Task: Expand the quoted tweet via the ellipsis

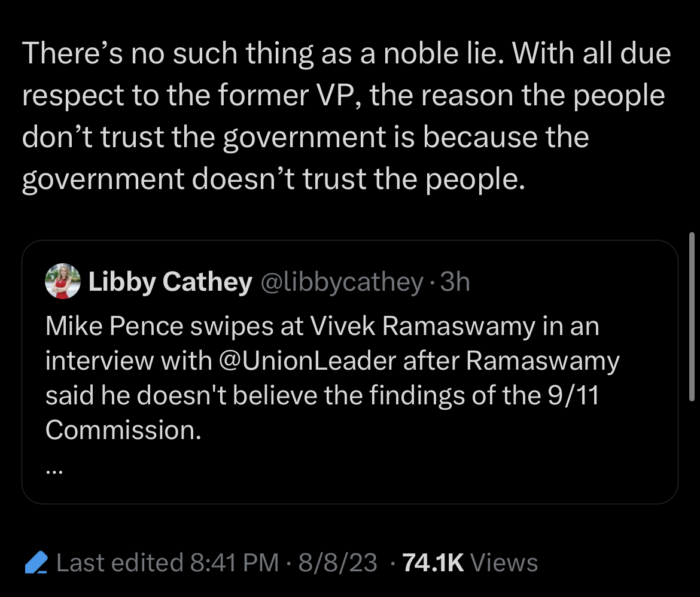Action: coord(53,471)
